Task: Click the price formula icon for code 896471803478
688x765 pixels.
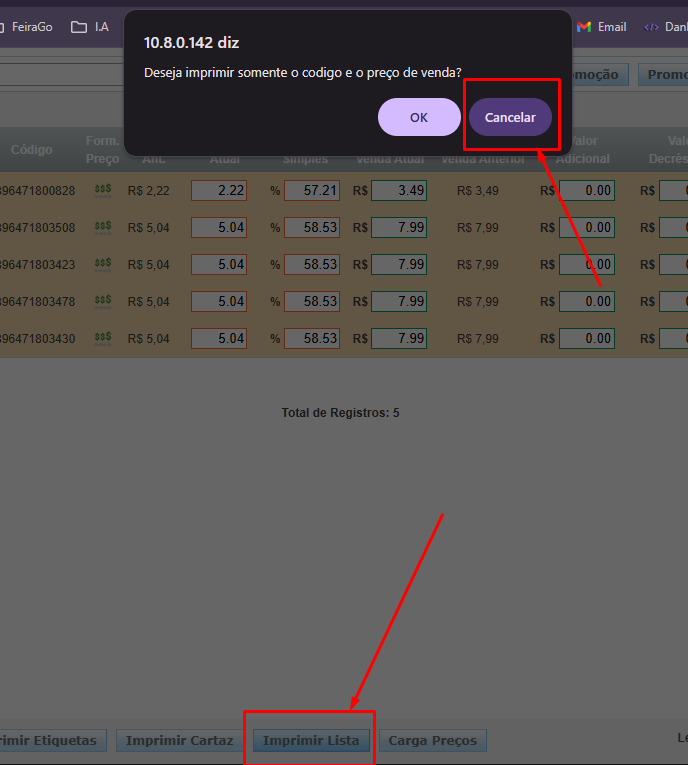Action: (x=103, y=301)
